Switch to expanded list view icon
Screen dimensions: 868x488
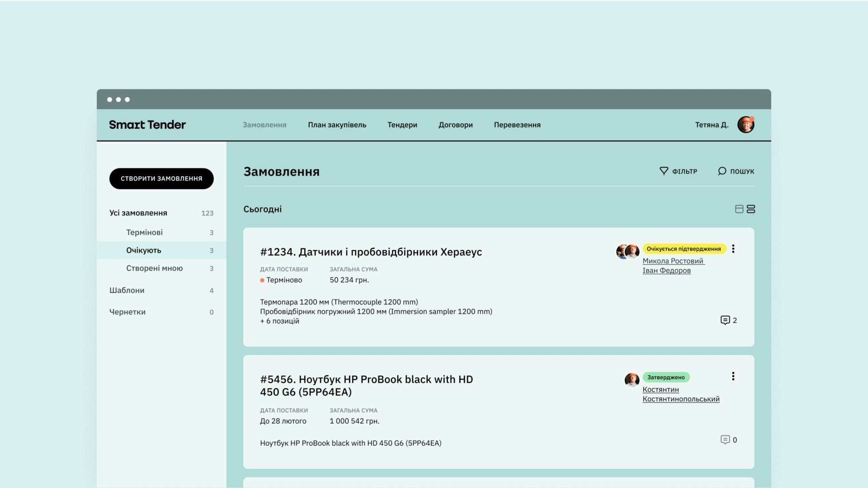(x=751, y=209)
